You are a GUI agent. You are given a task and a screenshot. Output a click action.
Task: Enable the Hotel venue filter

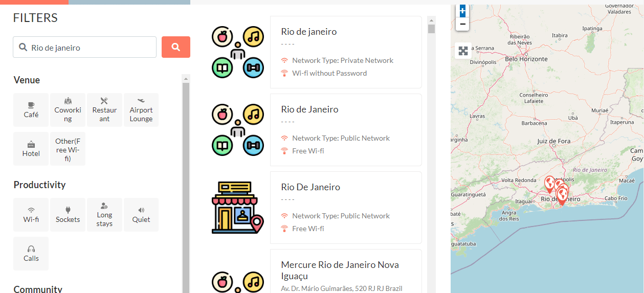(x=31, y=149)
